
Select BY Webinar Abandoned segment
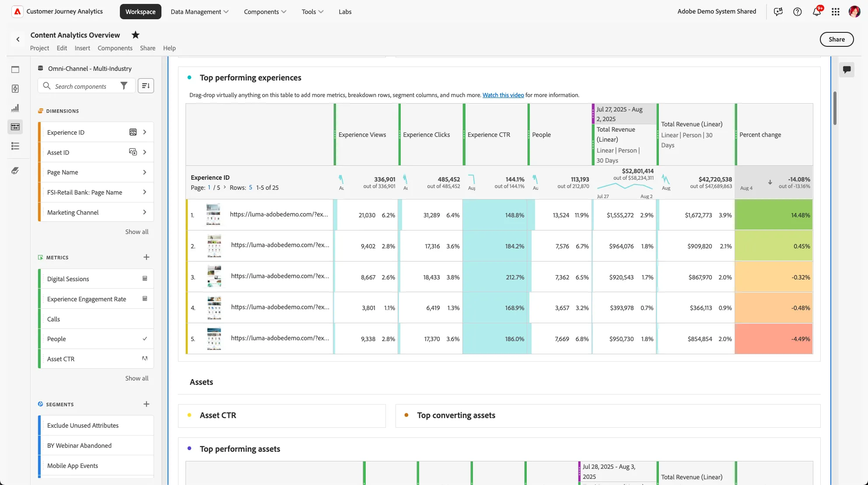[96, 446]
